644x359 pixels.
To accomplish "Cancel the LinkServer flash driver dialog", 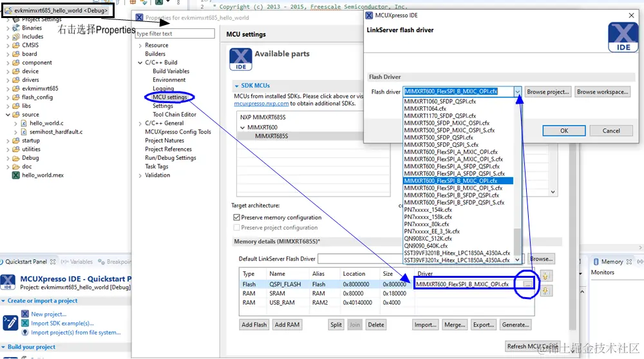I will click(x=611, y=131).
